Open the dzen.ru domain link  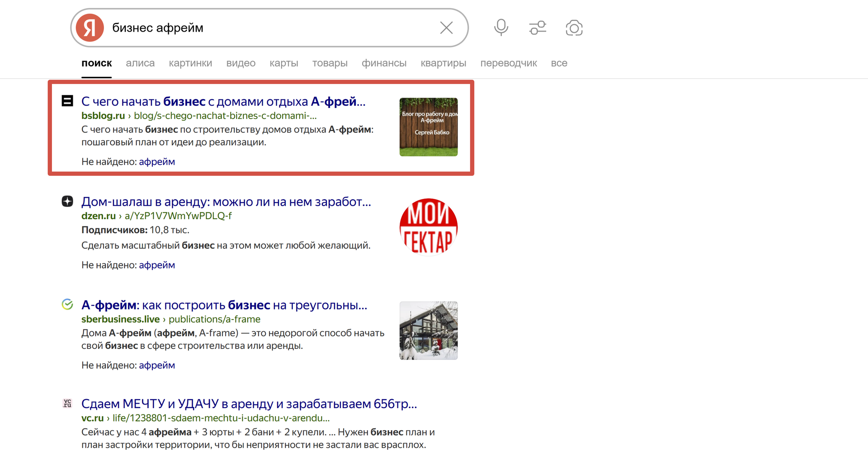coord(99,216)
